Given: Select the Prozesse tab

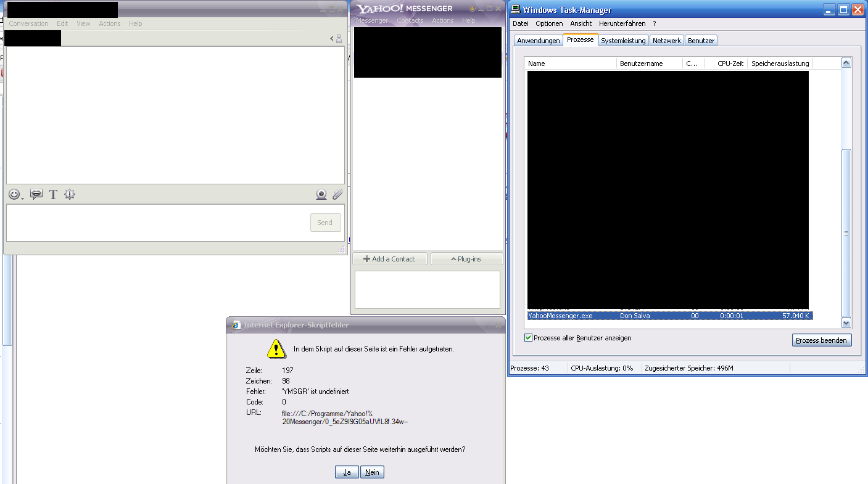Looking at the screenshot, I should (x=581, y=39).
